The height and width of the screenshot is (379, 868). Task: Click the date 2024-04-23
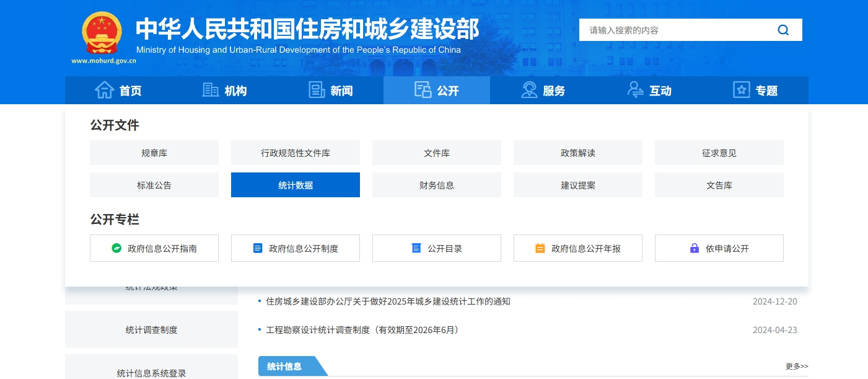(x=775, y=330)
